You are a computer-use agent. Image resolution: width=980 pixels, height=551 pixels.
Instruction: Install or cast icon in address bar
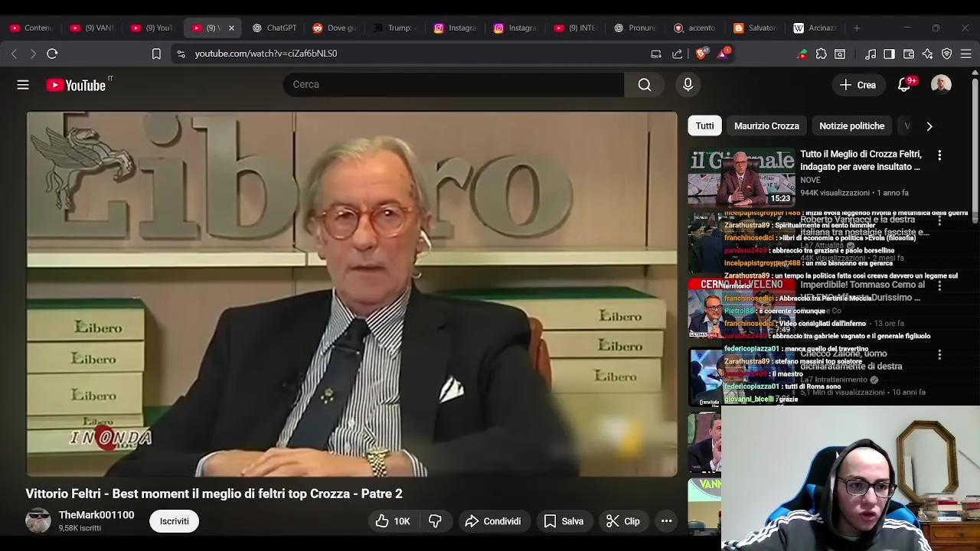coord(656,54)
